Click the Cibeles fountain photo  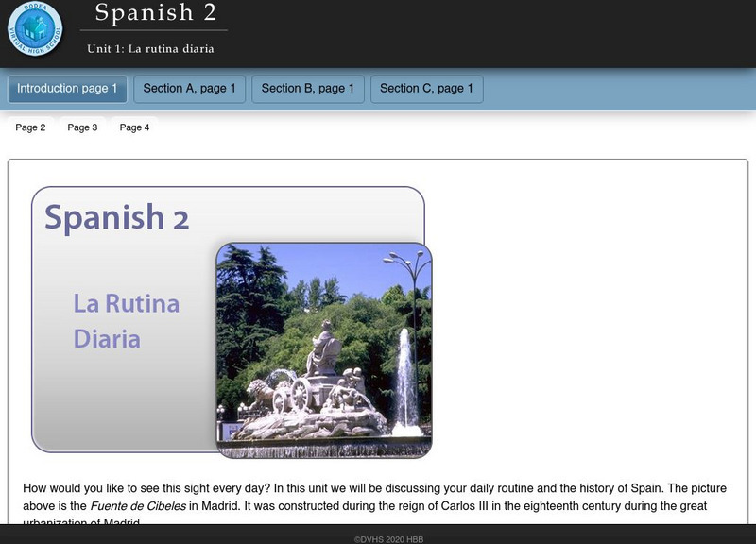coord(324,350)
